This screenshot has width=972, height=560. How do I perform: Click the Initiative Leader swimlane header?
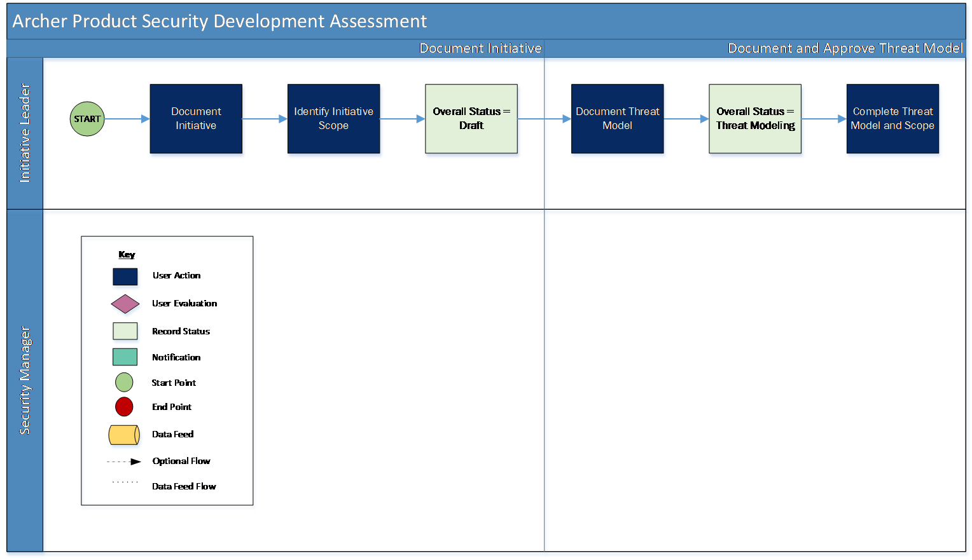(x=25, y=133)
